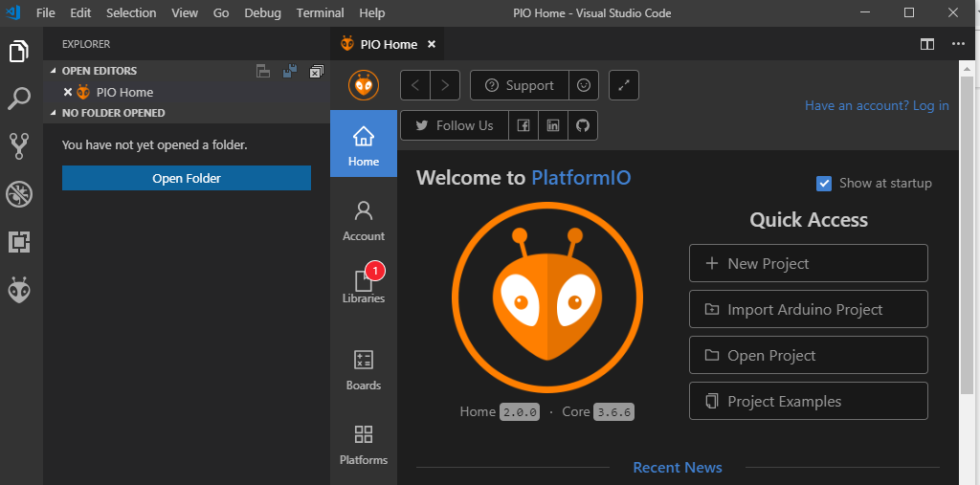Create a New Project from Quick Access
Viewport: 980px width, 485px height.
click(x=808, y=263)
